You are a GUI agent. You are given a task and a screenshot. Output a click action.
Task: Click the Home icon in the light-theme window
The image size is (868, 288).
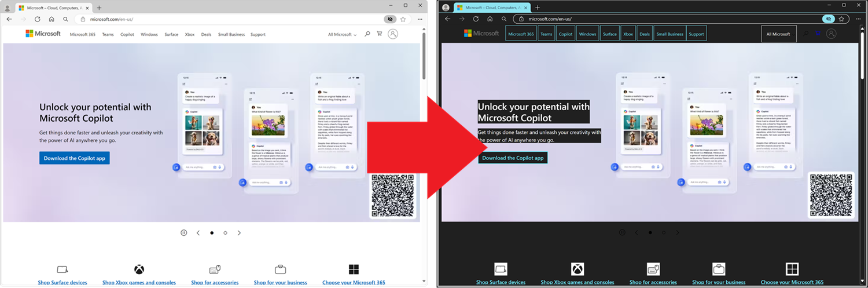pos(52,19)
